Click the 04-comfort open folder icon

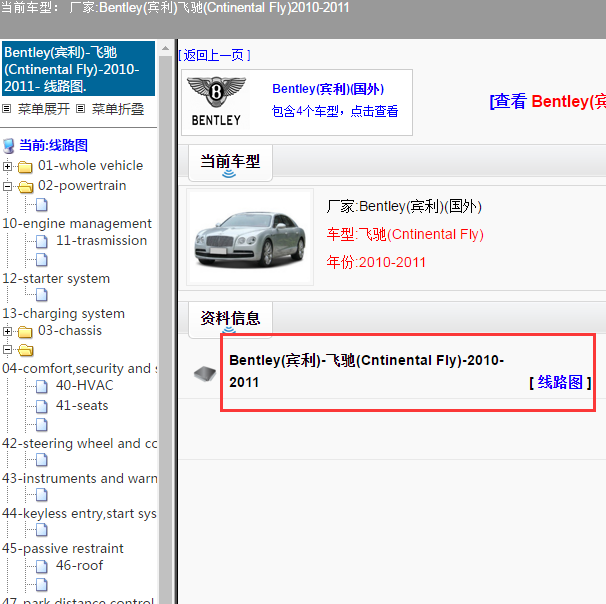click(26, 350)
